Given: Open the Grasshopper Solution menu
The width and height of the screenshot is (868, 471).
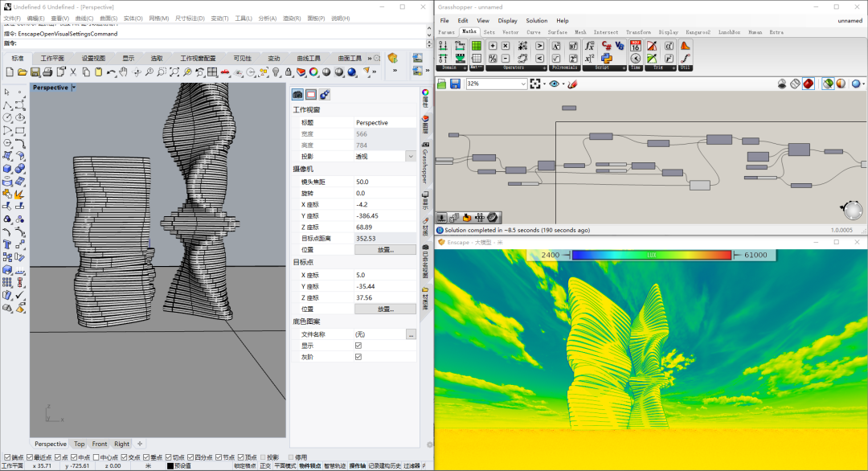Looking at the screenshot, I should pos(536,20).
